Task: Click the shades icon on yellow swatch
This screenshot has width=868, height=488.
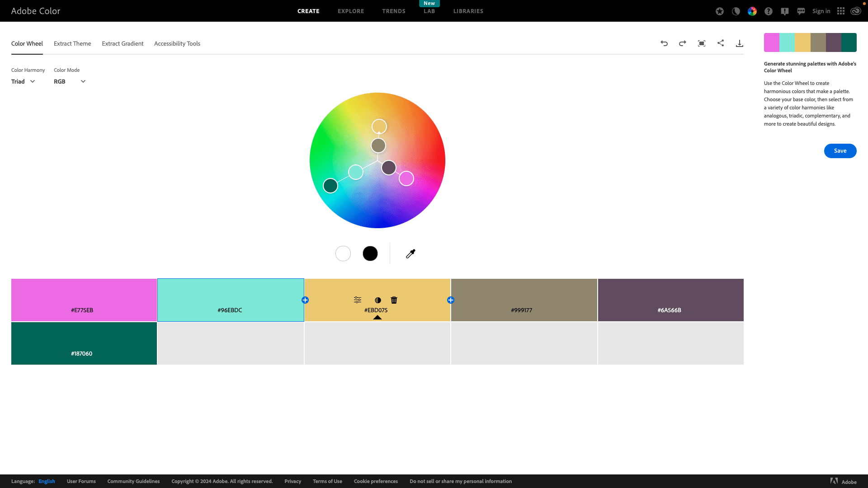Action: point(378,300)
